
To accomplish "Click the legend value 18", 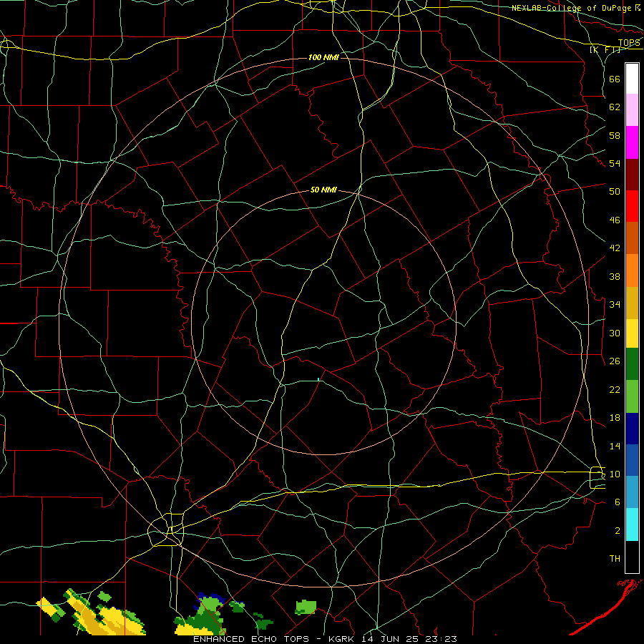I will (615, 418).
